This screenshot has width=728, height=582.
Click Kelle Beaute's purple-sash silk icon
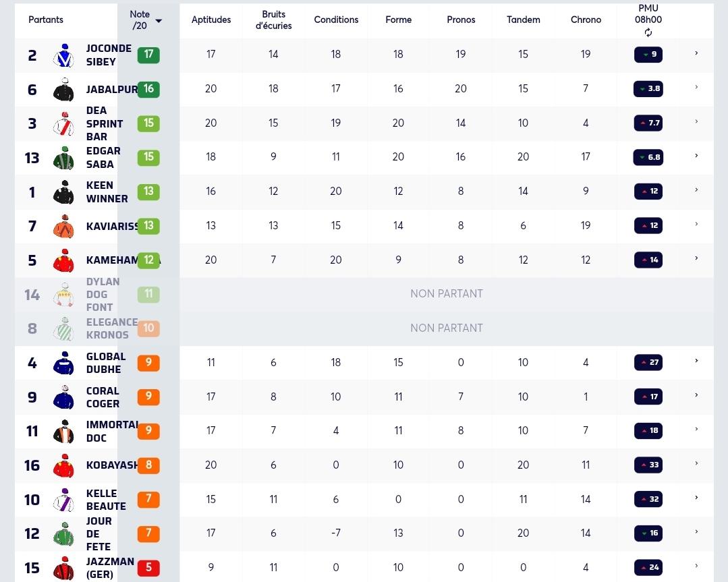pyautogui.click(x=64, y=500)
